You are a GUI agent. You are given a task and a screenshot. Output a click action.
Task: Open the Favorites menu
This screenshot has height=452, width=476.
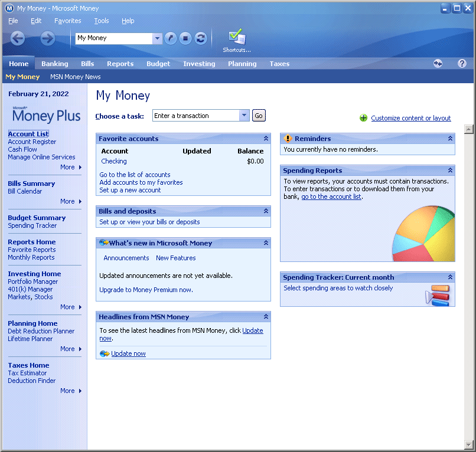(x=68, y=21)
